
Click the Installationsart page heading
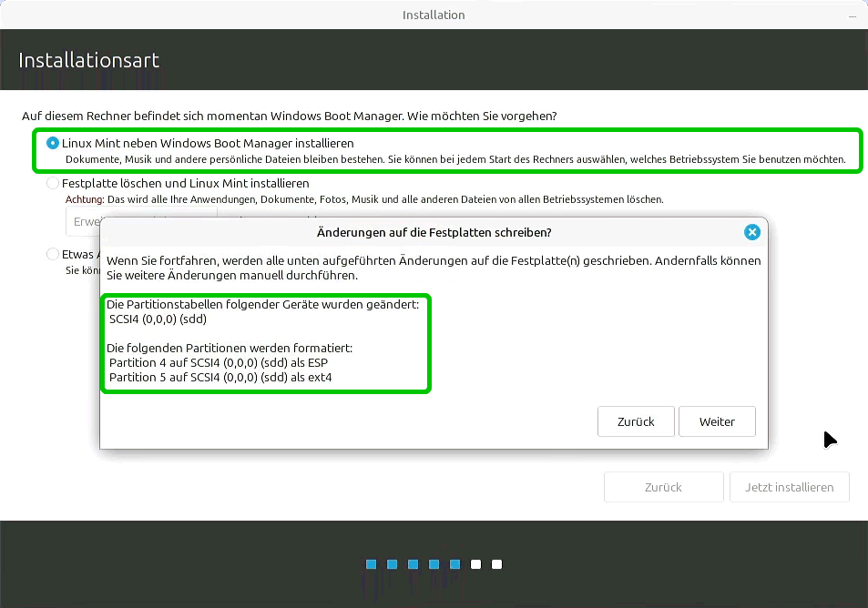pos(89,61)
